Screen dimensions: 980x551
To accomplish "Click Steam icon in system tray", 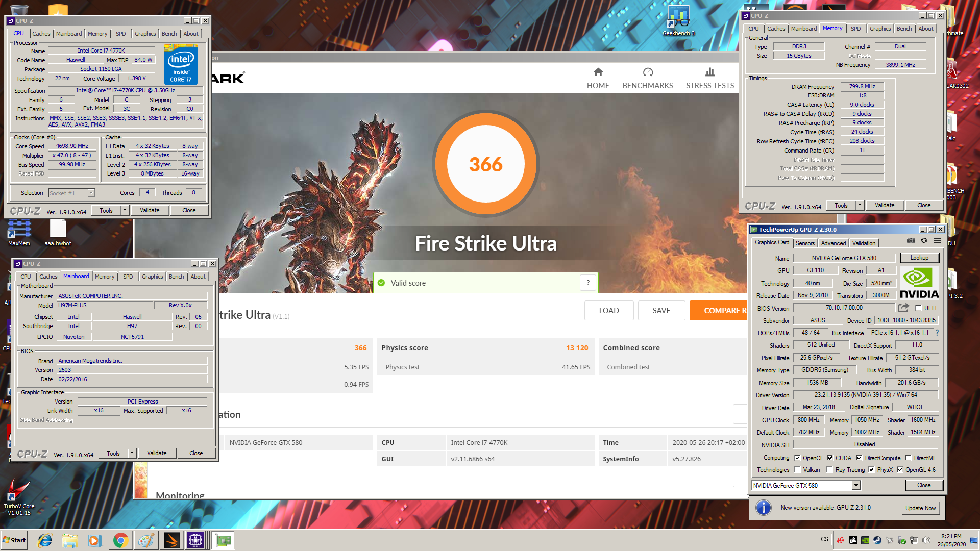I will 877,540.
